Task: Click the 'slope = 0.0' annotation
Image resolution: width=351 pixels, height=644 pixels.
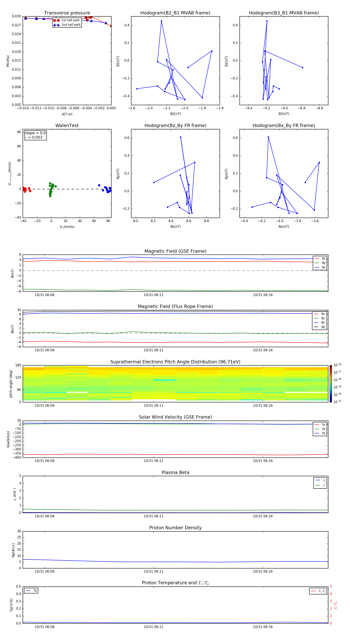Action: (x=35, y=133)
